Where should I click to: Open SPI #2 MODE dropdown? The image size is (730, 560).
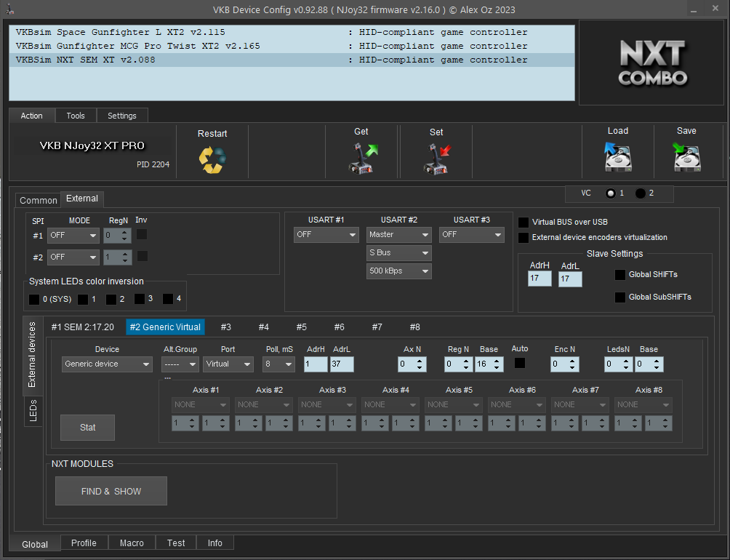[73, 257]
